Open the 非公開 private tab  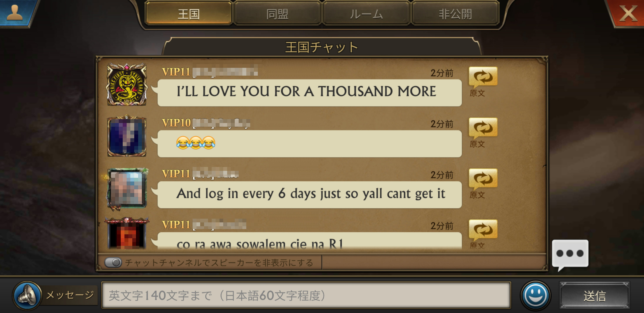pos(455,14)
